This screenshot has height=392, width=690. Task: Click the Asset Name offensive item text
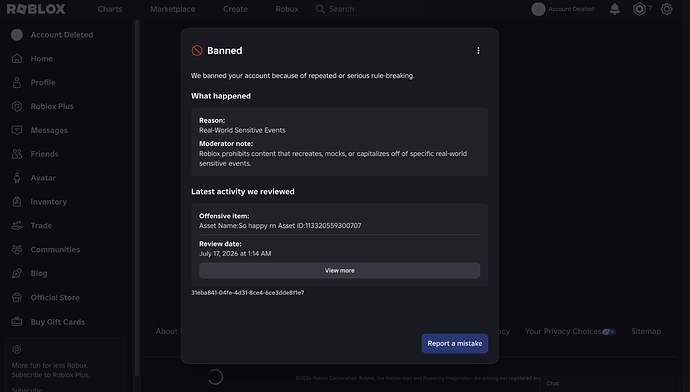[280, 226]
